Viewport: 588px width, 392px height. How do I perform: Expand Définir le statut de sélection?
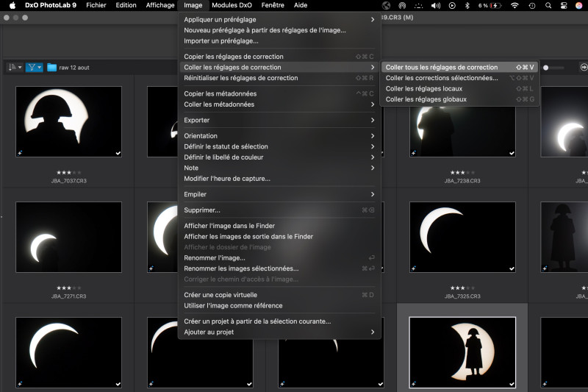[279, 146]
